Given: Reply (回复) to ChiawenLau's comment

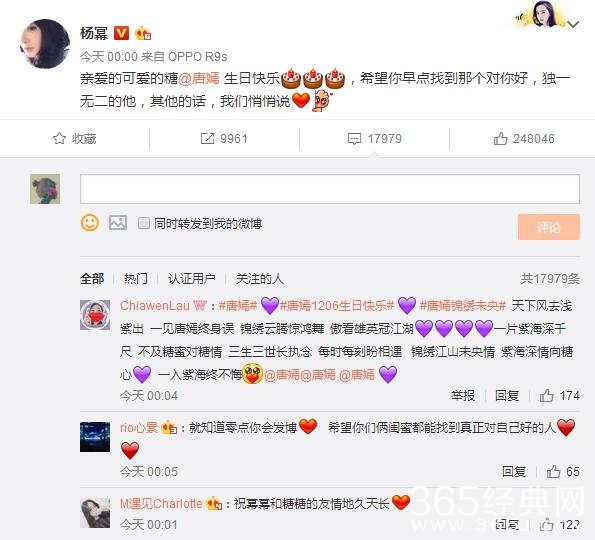Looking at the screenshot, I should [x=507, y=395].
